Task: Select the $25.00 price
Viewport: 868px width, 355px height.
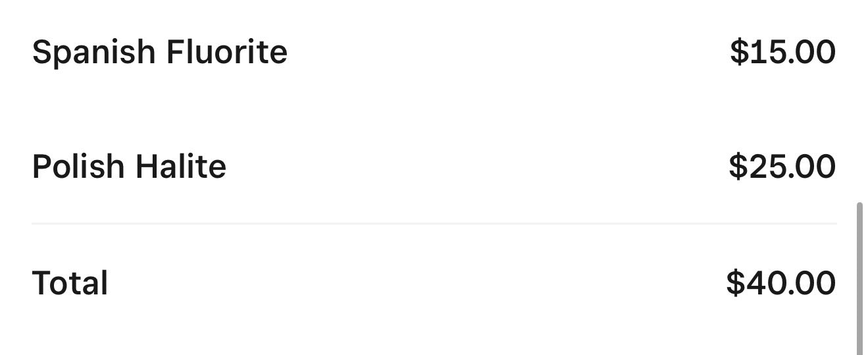Action: 782,167
